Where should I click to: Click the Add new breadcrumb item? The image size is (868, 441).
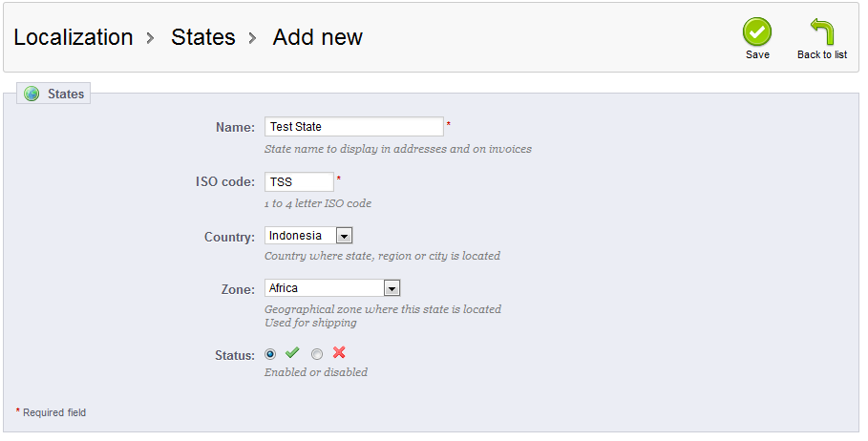tap(317, 37)
